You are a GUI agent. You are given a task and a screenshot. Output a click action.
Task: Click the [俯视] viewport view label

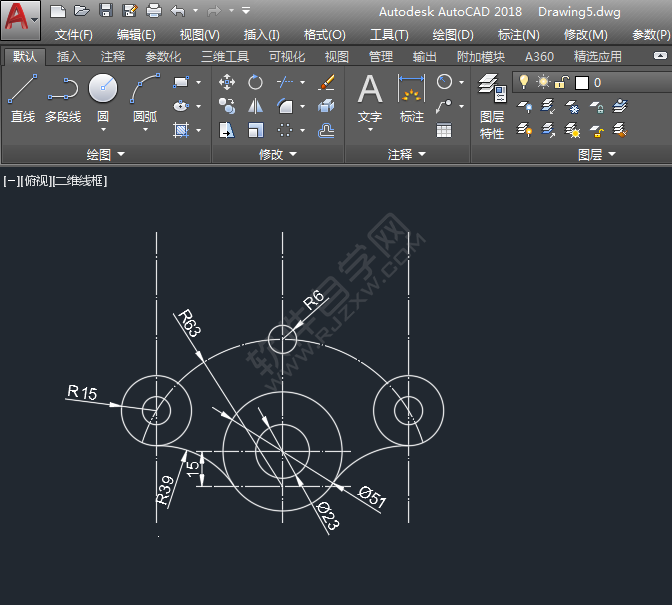coord(34,181)
